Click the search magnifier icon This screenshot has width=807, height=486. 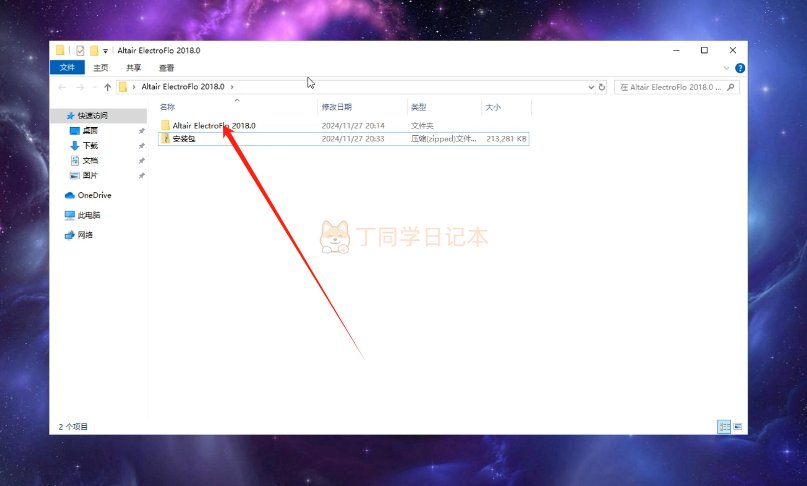[731, 87]
